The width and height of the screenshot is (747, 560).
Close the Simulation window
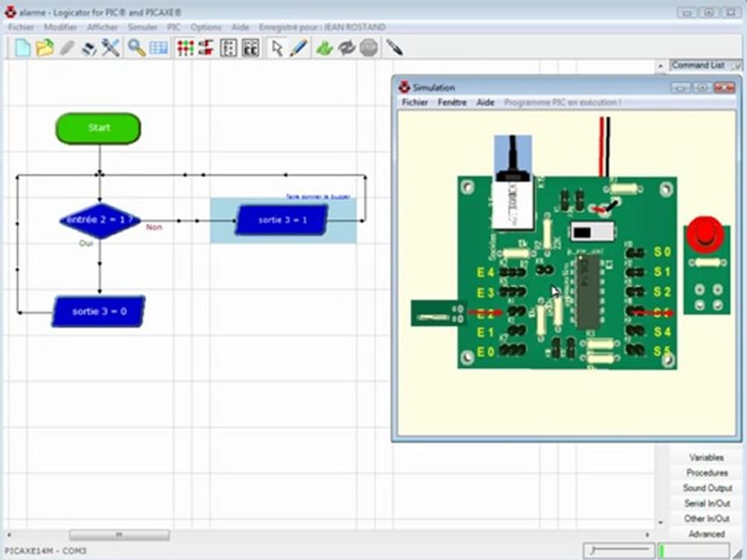(x=724, y=88)
